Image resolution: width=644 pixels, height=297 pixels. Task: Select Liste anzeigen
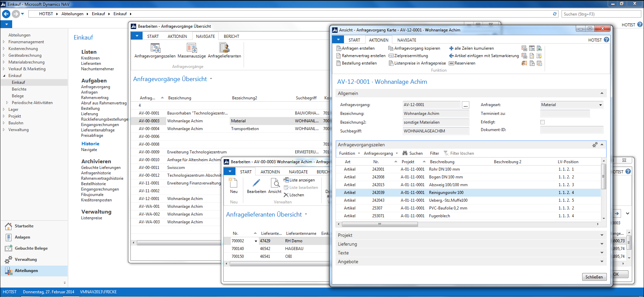[299, 180]
